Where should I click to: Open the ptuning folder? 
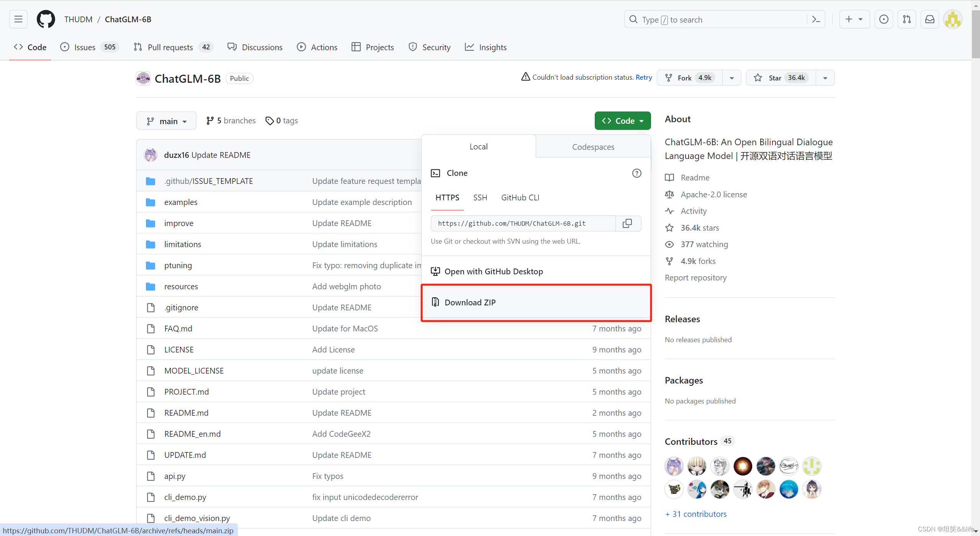178,265
